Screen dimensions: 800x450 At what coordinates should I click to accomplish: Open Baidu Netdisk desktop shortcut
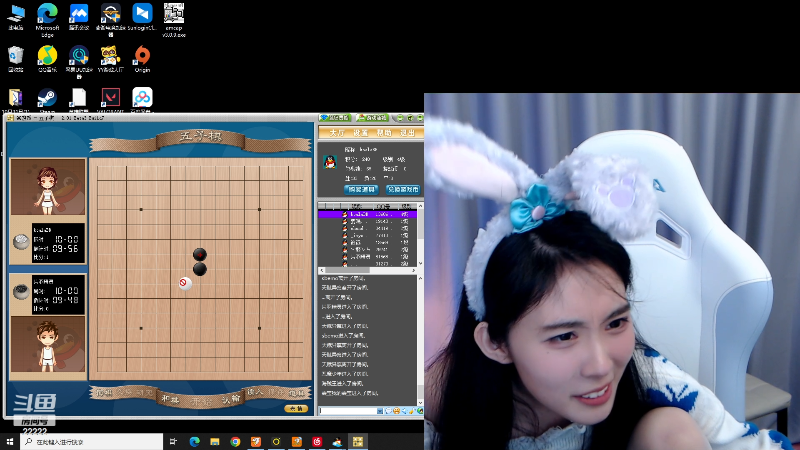click(x=142, y=100)
